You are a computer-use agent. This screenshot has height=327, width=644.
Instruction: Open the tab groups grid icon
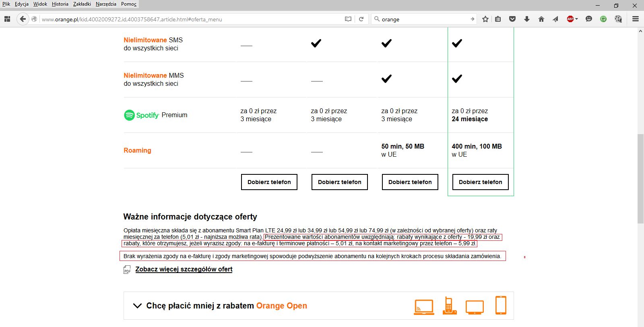[x=7, y=19]
